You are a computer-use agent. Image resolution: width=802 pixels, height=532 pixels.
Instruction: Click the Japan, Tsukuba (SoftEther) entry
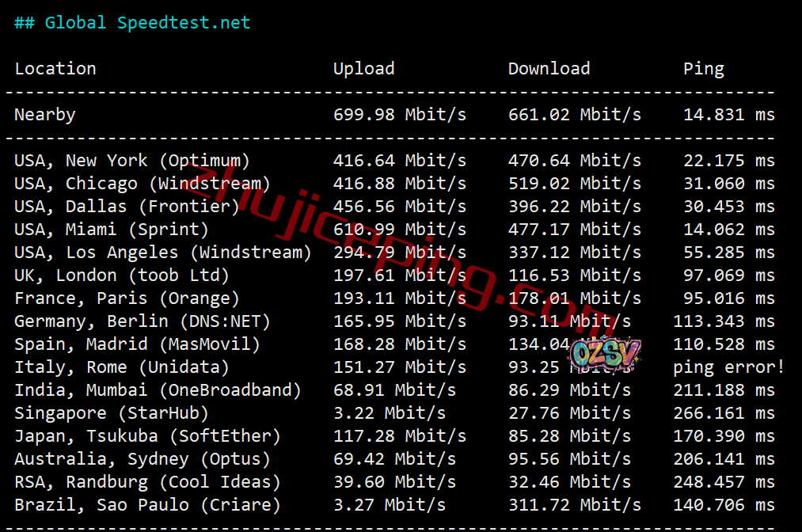click(147, 436)
